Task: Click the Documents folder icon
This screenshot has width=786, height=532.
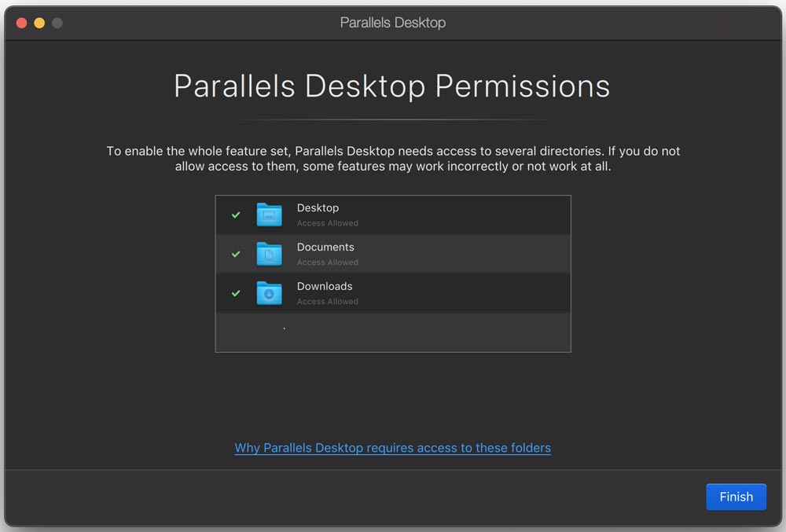Action: 270,254
